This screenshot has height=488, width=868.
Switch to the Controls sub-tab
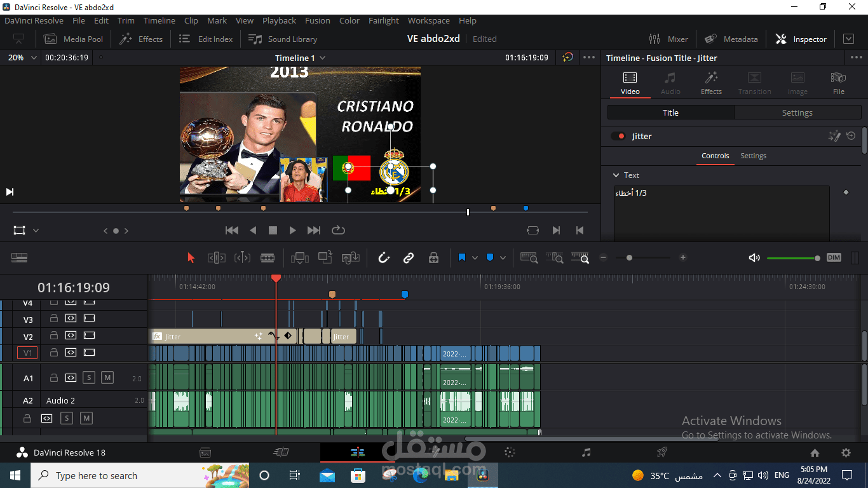(x=715, y=156)
